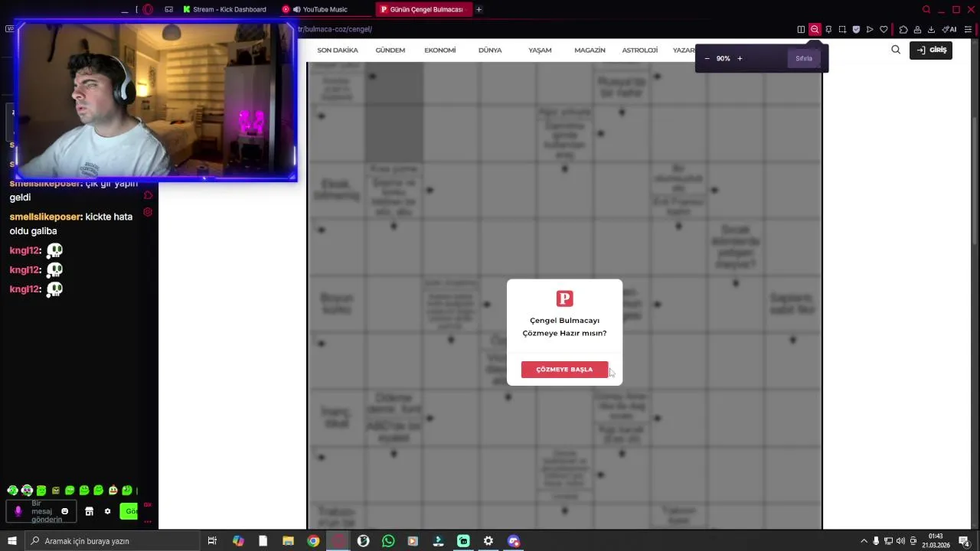Open a new browser tab
980x551 pixels.
click(x=479, y=9)
